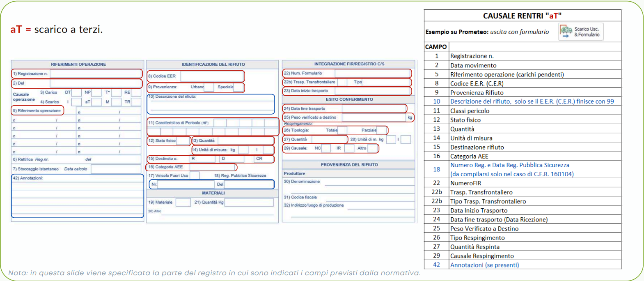This screenshot has height=281, width=644.
Task: Click the Registrazione n. input field
Action: (96, 74)
